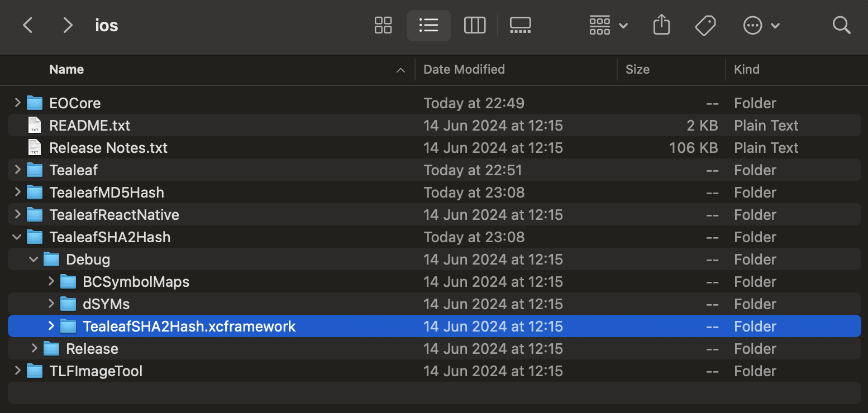This screenshot has height=413, width=868.
Task: Expand the Release folder
Action: [34, 348]
